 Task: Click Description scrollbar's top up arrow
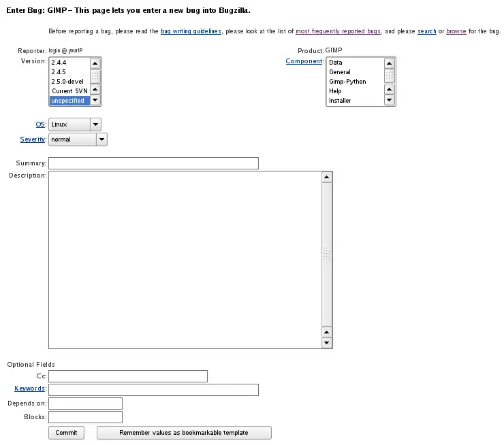click(327, 178)
